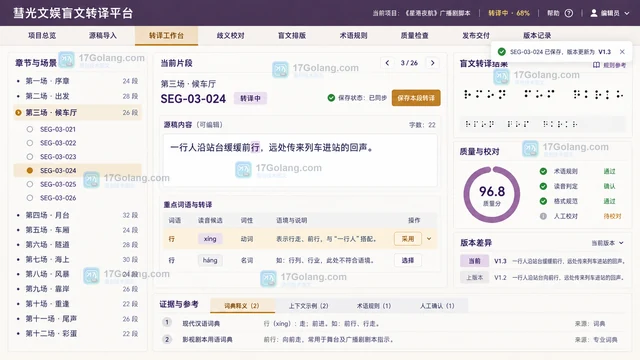Click the 待校对 status text
Viewport: 640px width, 360px height.
612,216
